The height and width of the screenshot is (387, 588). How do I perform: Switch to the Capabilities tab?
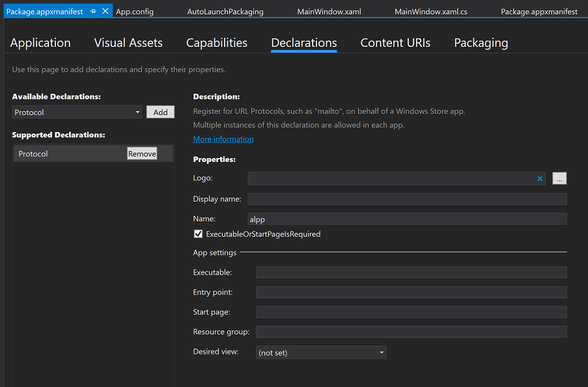coord(216,43)
